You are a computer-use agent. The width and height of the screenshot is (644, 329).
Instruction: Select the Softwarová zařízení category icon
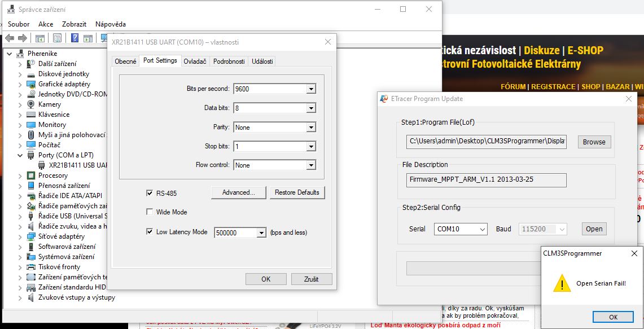click(x=31, y=247)
